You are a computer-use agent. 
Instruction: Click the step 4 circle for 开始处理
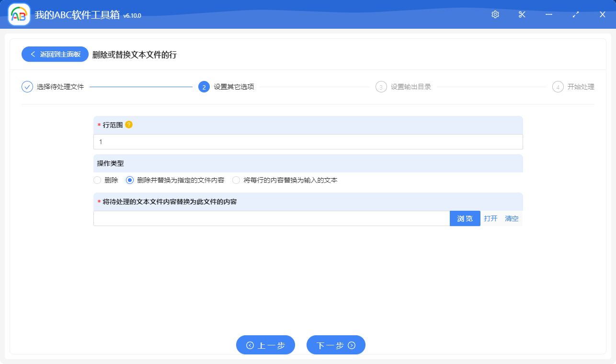[x=558, y=87]
